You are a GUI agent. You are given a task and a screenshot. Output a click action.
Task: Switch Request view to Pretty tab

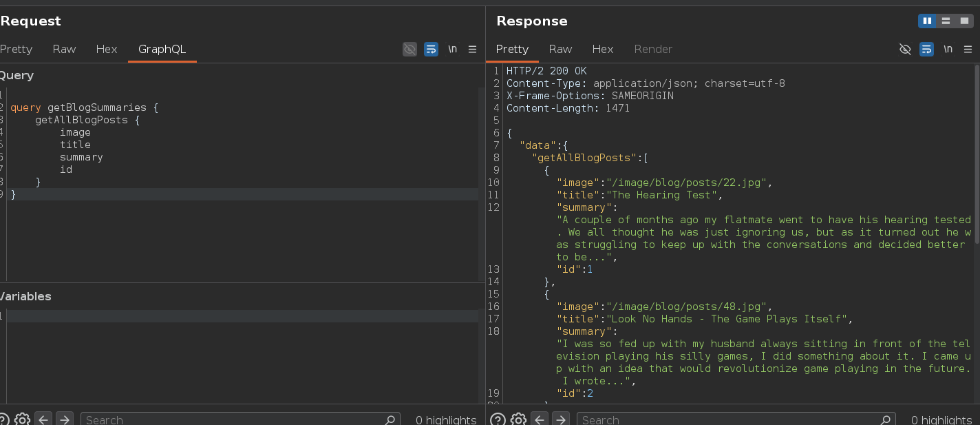click(16, 49)
